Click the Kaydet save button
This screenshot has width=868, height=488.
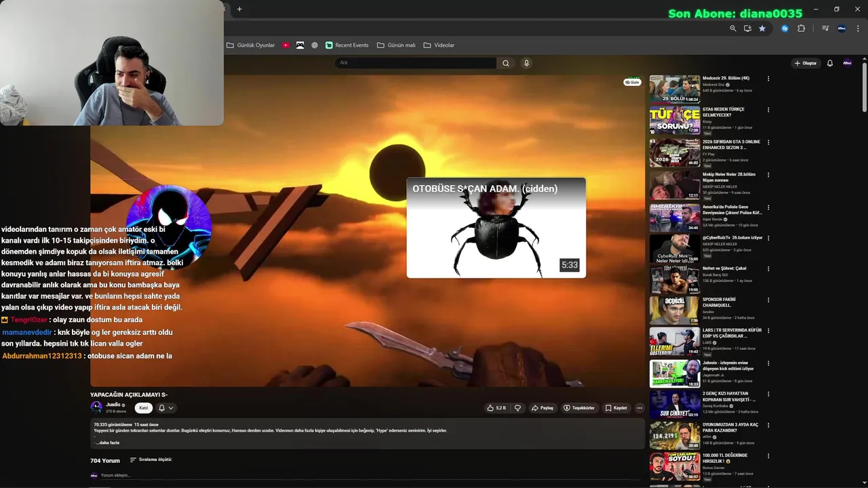tap(616, 408)
